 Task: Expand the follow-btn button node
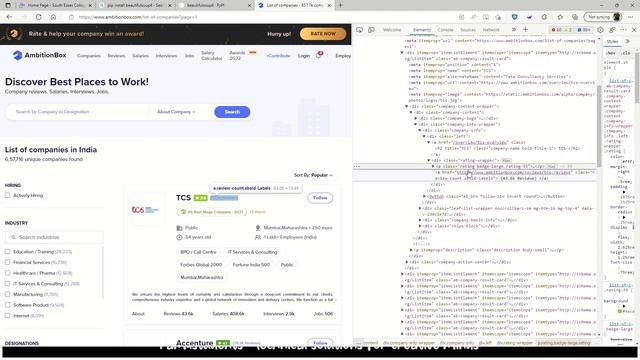pos(424,196)
